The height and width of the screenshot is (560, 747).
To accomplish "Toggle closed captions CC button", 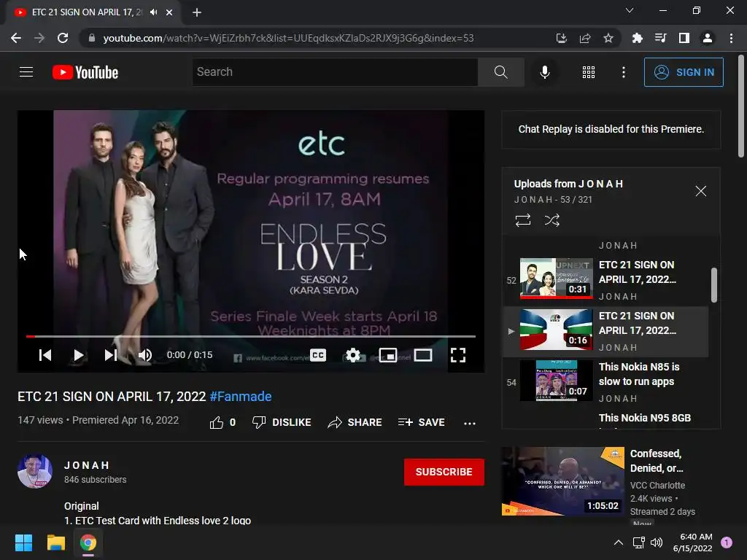I will (x=318, y=355).
